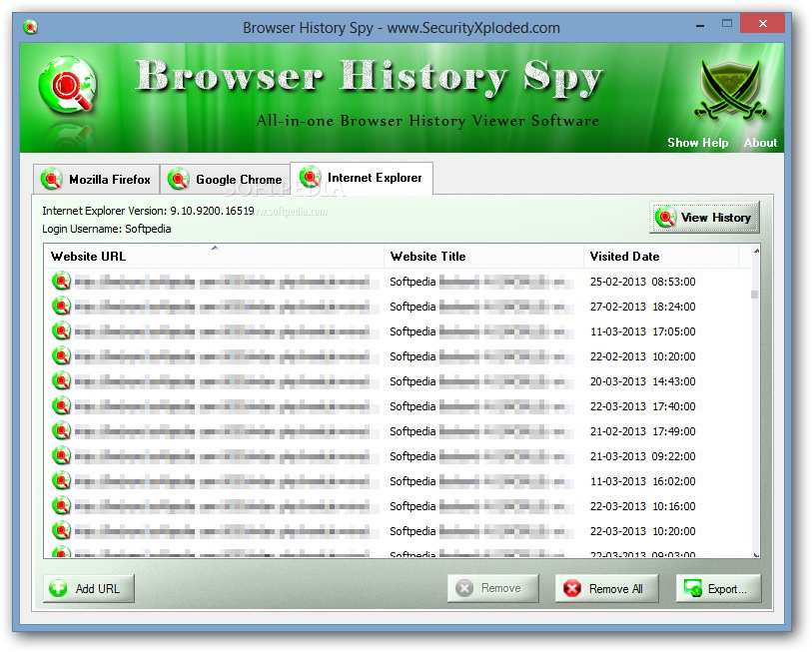This screenshot has height=652, width=812.
Task: Click the history list scroll down arrow
Action: [x=756, y=554]
